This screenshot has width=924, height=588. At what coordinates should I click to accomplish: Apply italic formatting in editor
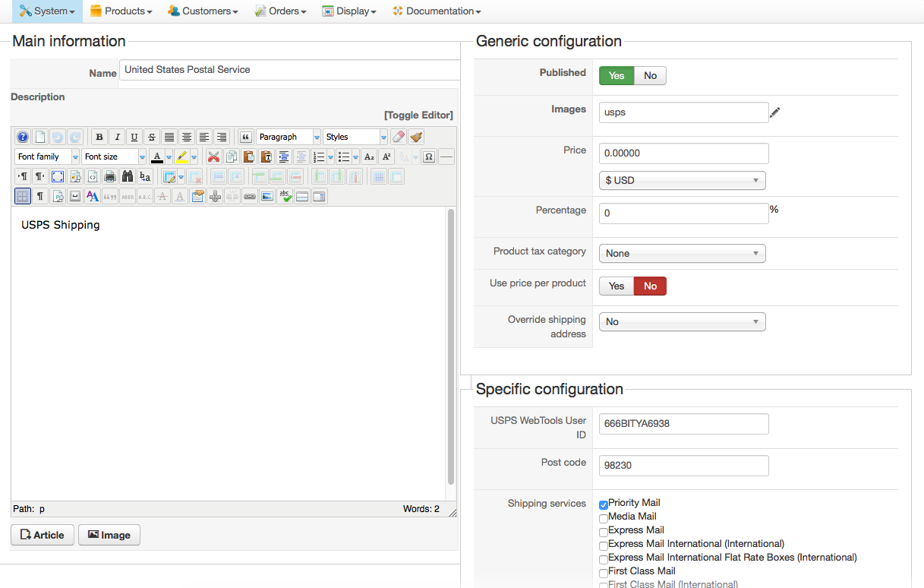pyautogui.click(x=117, y=138)
